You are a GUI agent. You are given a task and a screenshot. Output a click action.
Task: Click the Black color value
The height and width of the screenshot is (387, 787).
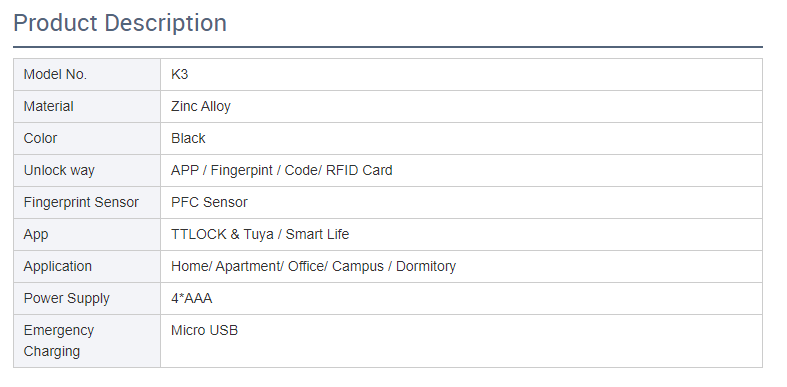(x=188, y=139)
